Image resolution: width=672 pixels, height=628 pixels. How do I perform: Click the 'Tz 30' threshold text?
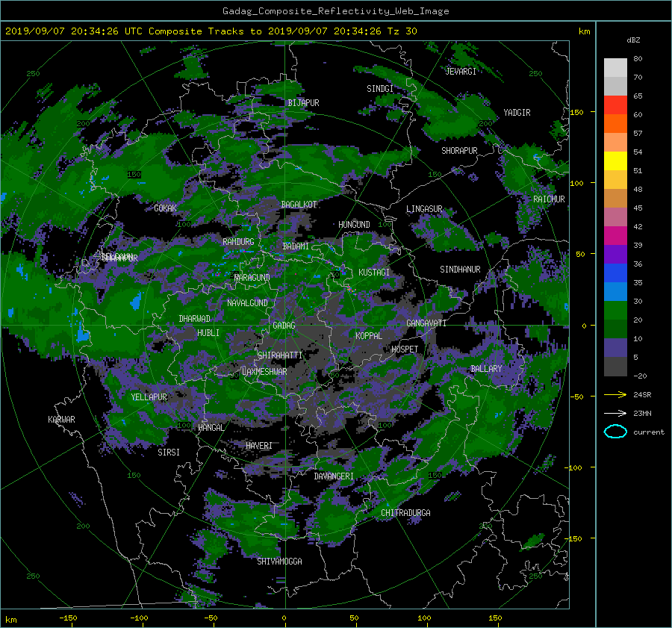coord(402,31)
